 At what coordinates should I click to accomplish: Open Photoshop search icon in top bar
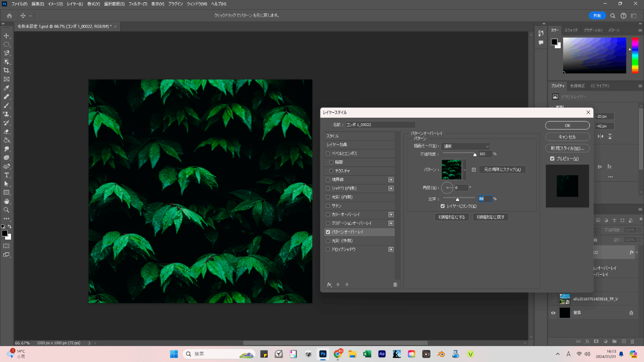click(x=613, y=16)
